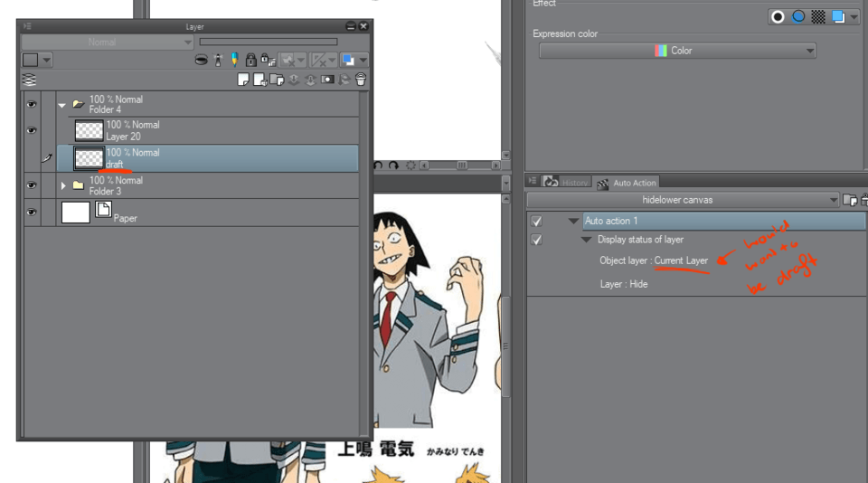
Task: Collapse Folder 4 in layer list
Action: point(62,105)
